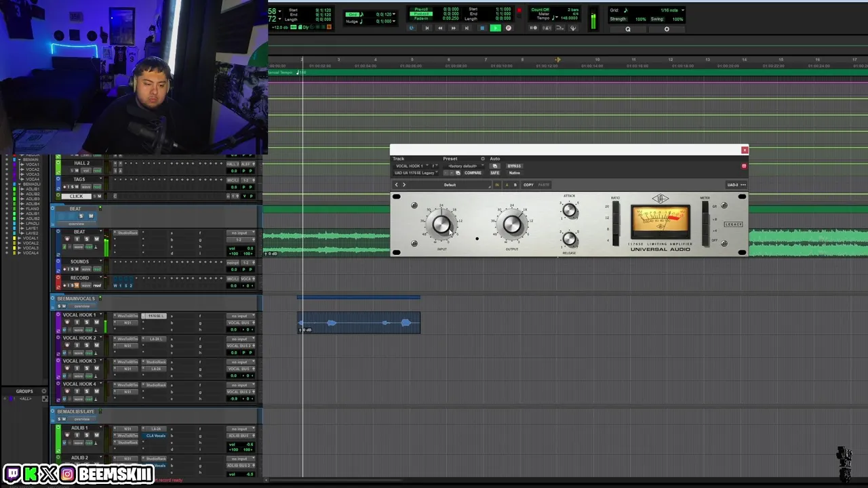Click the ADLIB 1 track name
The width and height of the screenshot is (868, 488).
click(x=79, y=428)
